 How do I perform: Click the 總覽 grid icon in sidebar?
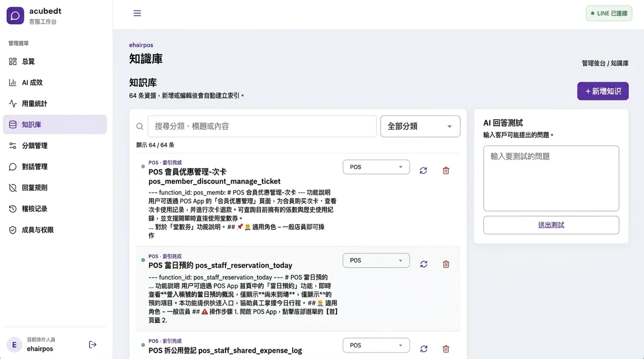[x=13, y=61]
